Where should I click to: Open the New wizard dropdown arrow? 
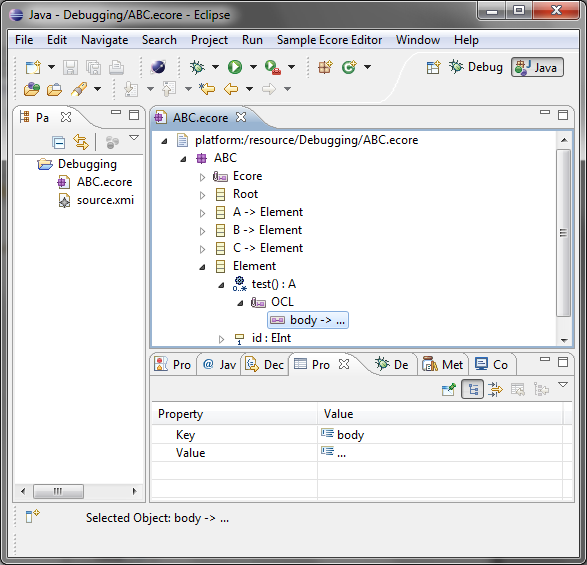coord(51,67)
